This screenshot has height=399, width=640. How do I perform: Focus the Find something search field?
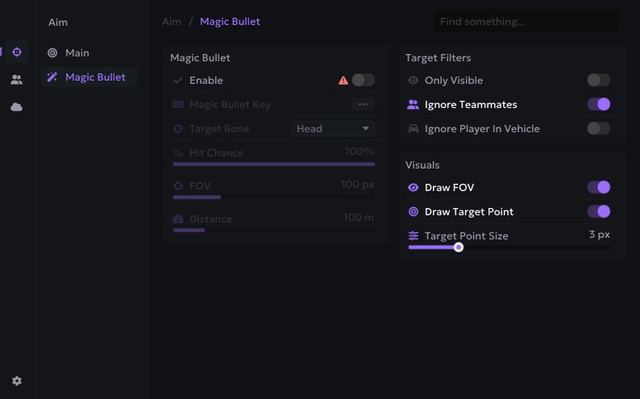526,22
